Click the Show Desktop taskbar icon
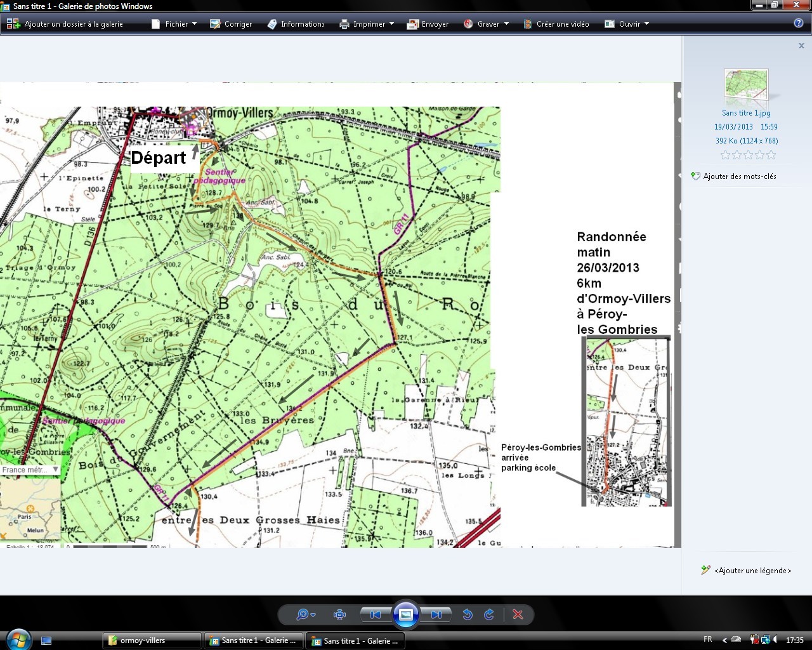Screen dimensions: 812x650 pos(46,640)
